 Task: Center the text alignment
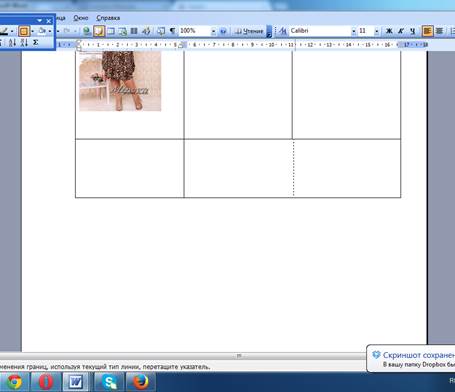440,31
